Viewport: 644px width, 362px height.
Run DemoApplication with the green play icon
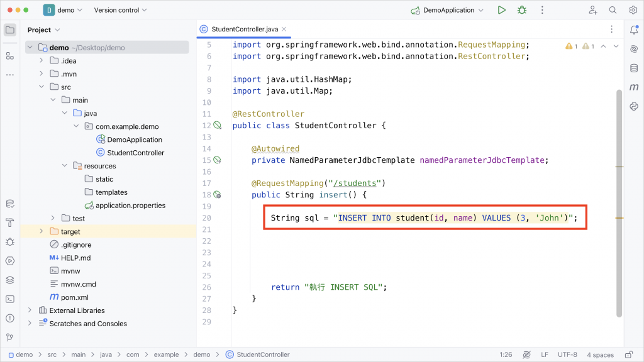pos(501,10)
